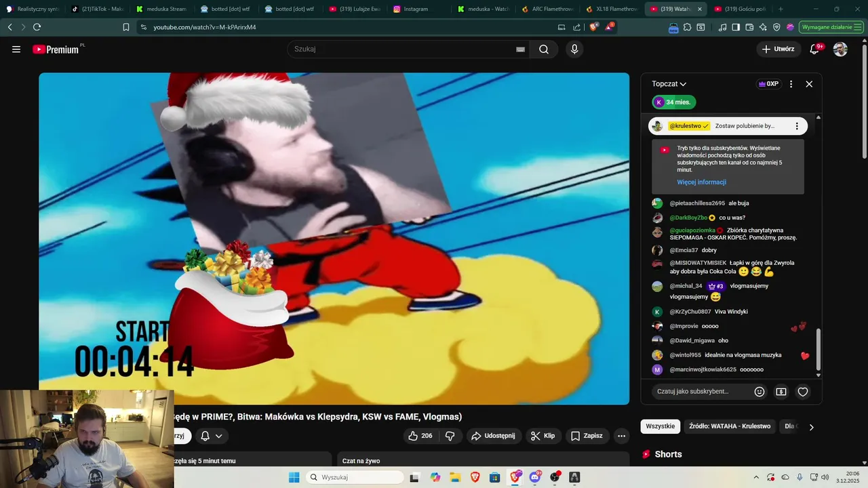
Task: Send heart reaction in chat
Action: click(x=803, y=392)
